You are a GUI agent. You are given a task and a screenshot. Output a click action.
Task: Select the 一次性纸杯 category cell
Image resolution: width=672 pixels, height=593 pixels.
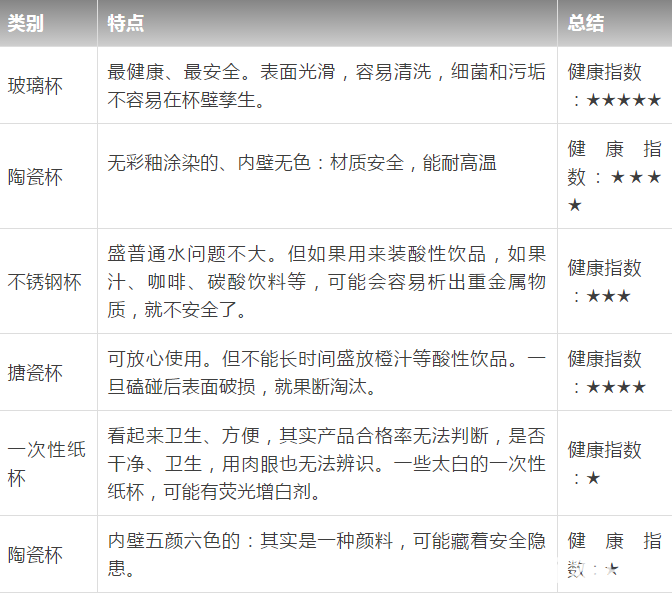click(47, 464)
